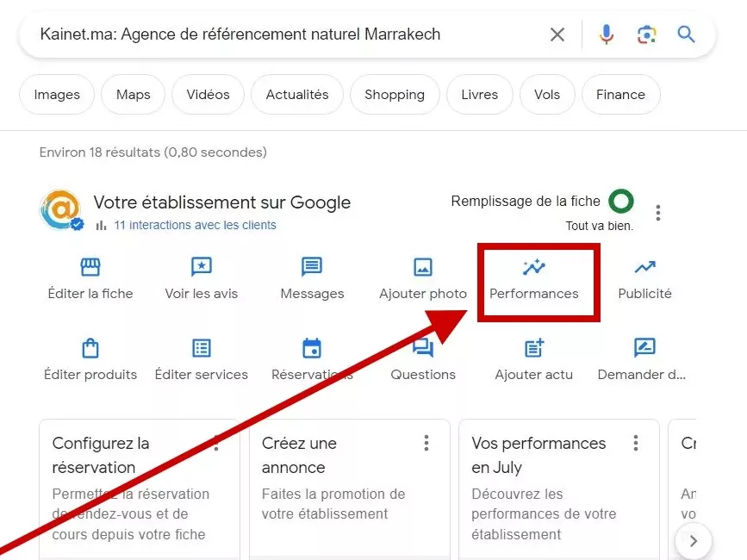The height and width of the screenshot is (560, 747).
Task: Switch to the Maps filter tab
Action: coord(133,94)
